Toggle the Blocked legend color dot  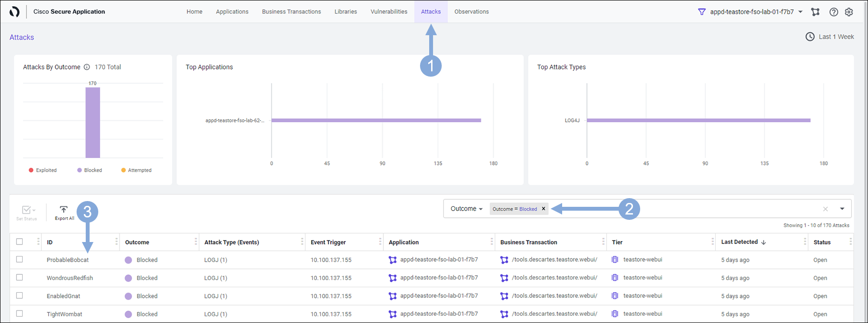point(79,170)
